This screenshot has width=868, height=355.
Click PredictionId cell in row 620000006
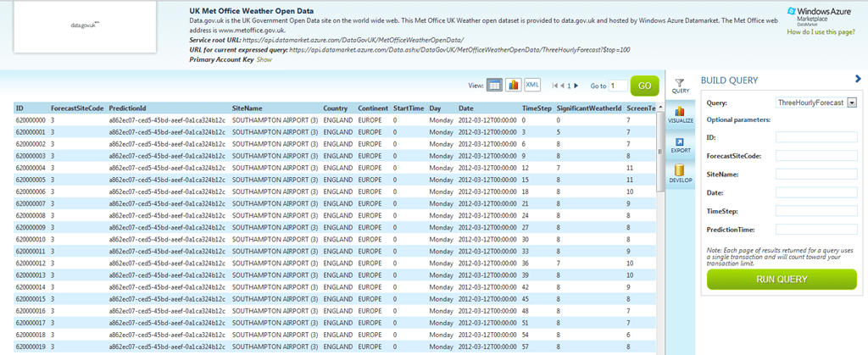[x=168, y=191]
